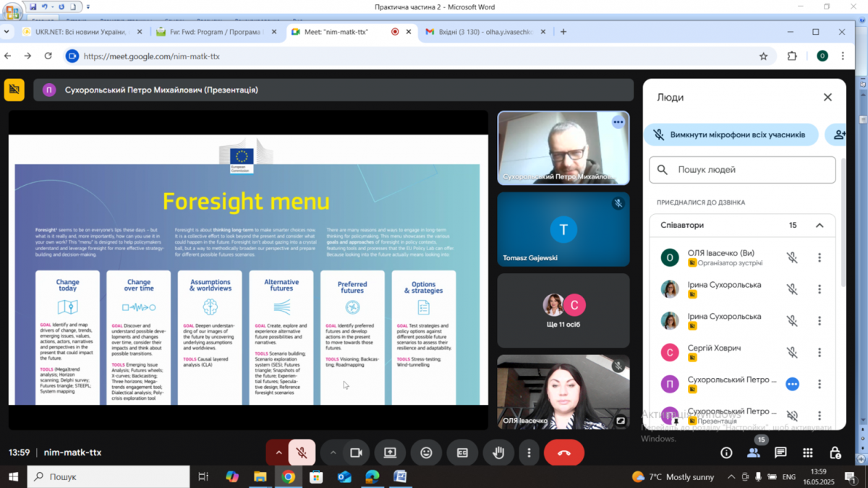
Task: Open more options for Сергій Ховрич
Action: tap(820, 353)
